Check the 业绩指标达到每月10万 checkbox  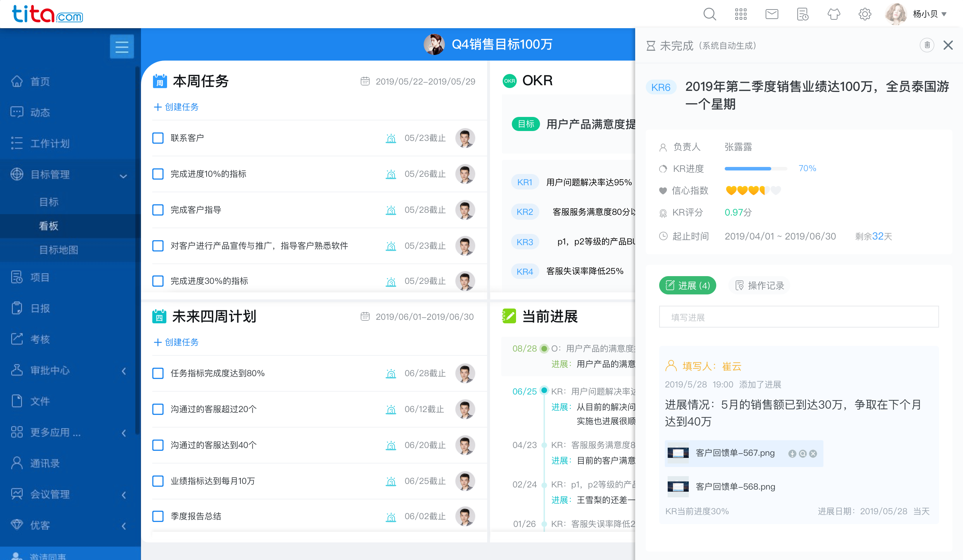point(158,481)
